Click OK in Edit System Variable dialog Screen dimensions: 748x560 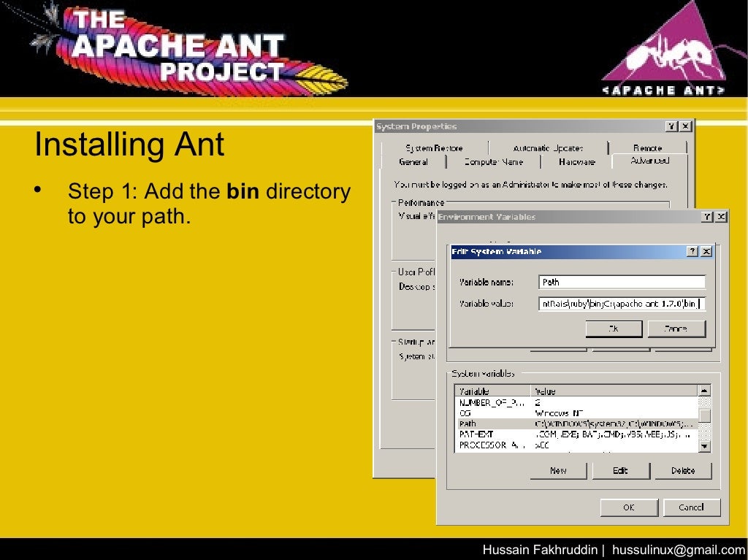point(614,329)
